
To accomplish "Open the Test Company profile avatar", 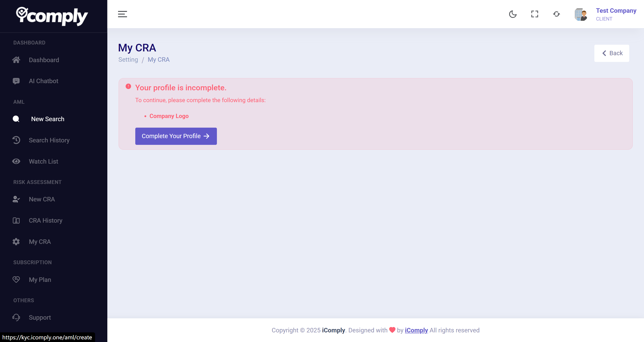I will pos(581,14).
